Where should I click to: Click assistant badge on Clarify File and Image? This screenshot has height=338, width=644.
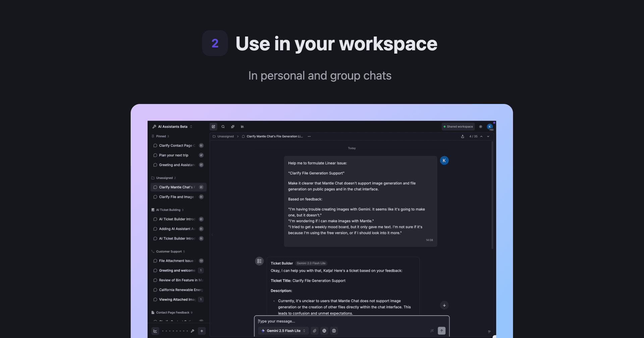point(201,197)
